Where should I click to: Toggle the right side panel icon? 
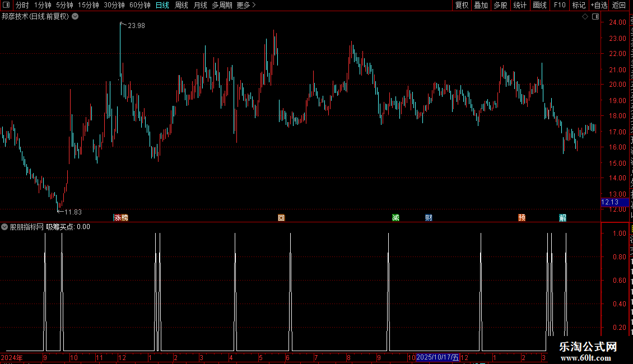click(595, 17)
